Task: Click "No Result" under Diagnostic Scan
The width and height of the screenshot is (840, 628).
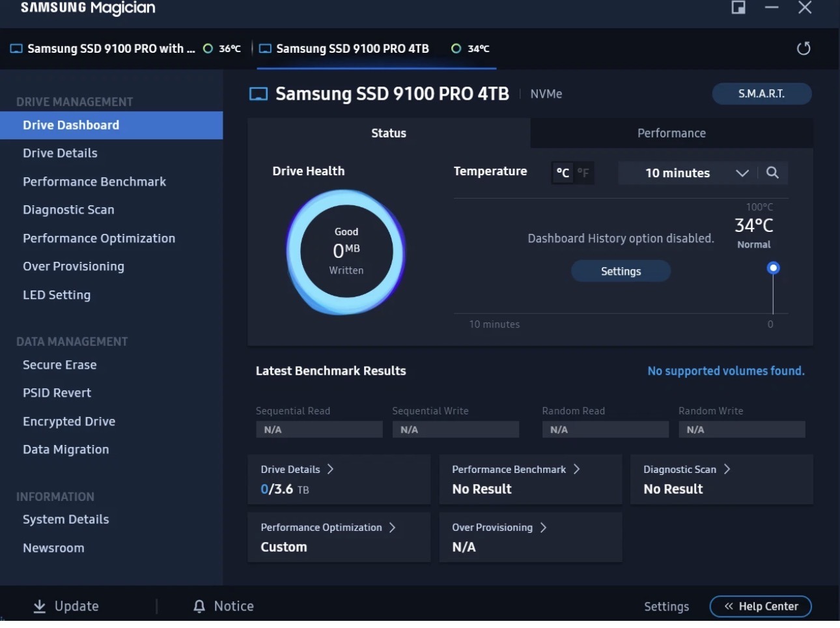Action: point(673,489)
